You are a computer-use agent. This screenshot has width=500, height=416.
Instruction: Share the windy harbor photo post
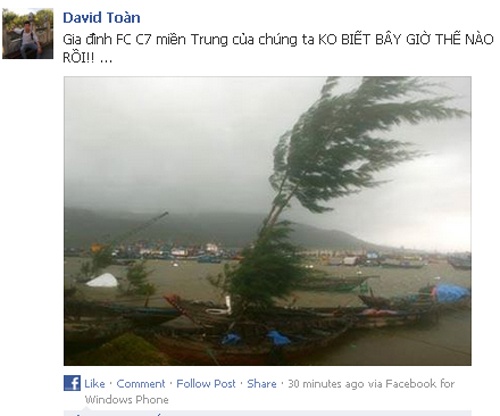pyautogui.click(x=262, y=384)
